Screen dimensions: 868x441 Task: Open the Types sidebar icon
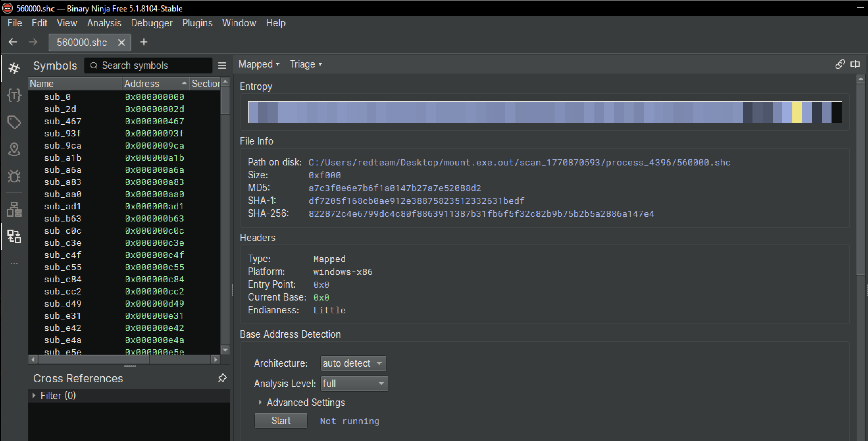pyautogui.click(x=14, y=95)
